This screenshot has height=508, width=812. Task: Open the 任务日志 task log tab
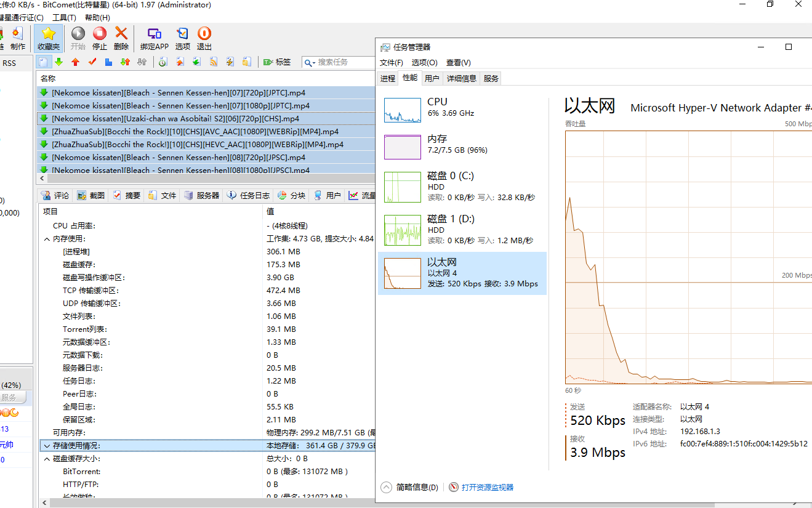(x=248, y=195)
